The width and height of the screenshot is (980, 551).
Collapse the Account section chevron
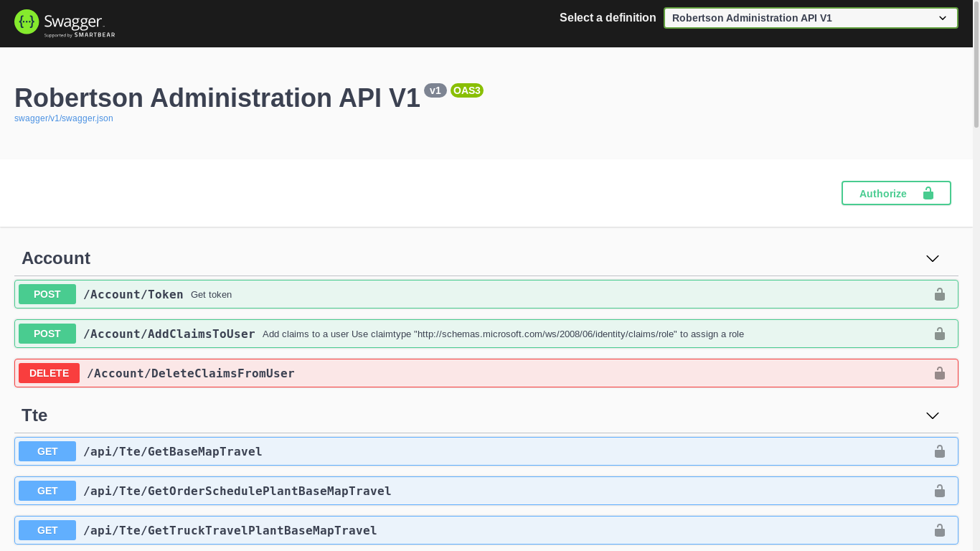tap(933, 258)
